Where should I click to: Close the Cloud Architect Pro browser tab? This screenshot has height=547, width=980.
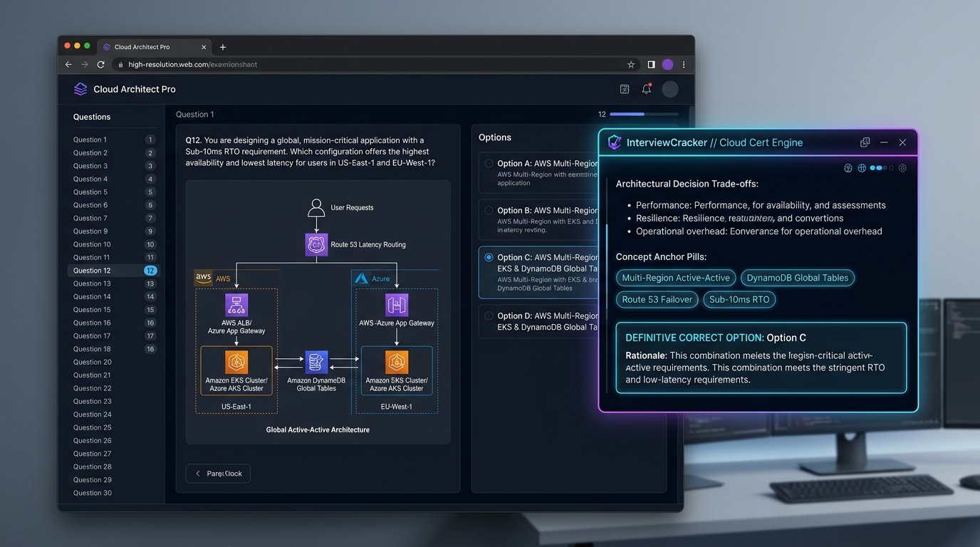click(x=203, y=47)
